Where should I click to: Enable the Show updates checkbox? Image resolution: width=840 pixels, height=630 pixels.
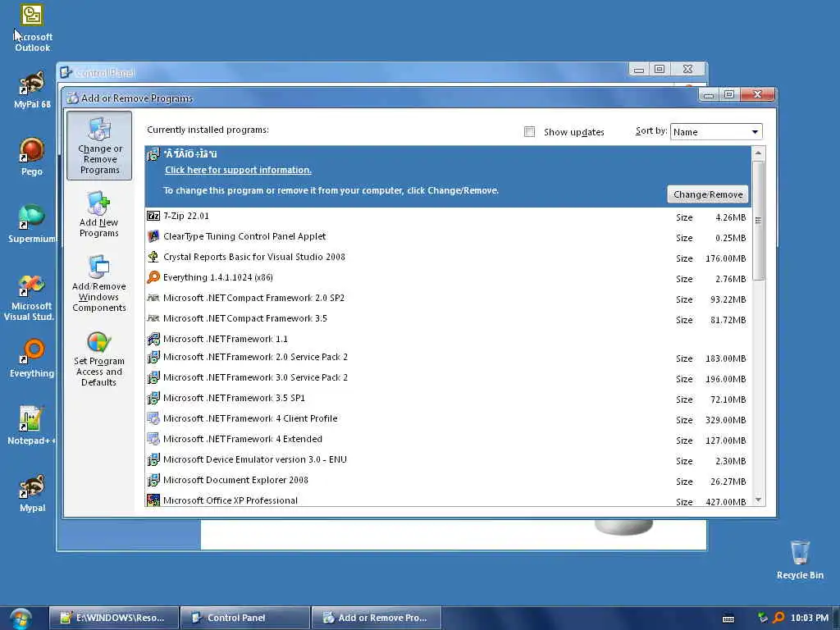pos(529,132)
